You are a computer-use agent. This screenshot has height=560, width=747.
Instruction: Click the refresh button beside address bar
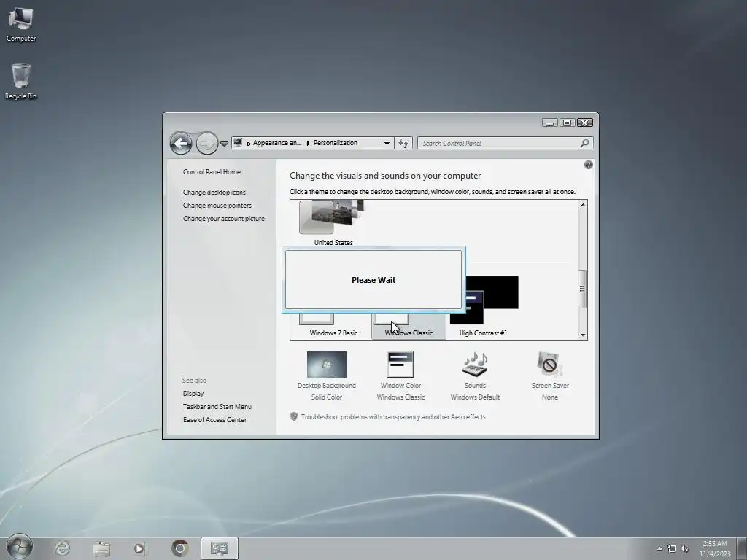403,143
